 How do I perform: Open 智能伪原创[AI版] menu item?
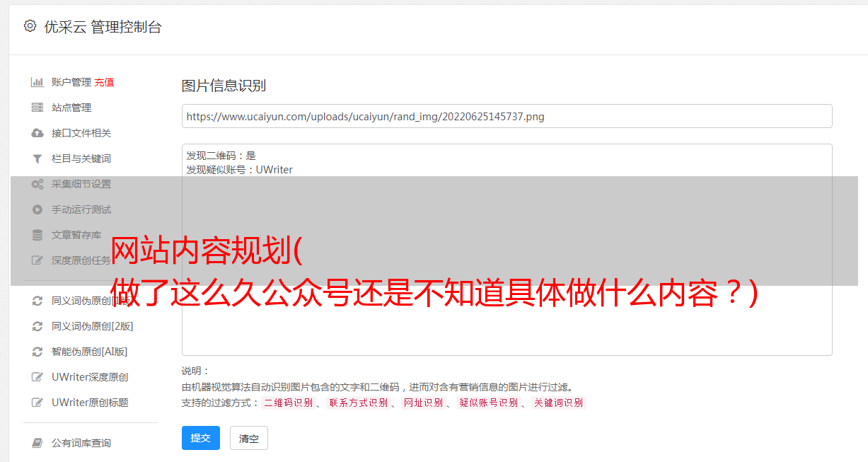click(90, 352)
